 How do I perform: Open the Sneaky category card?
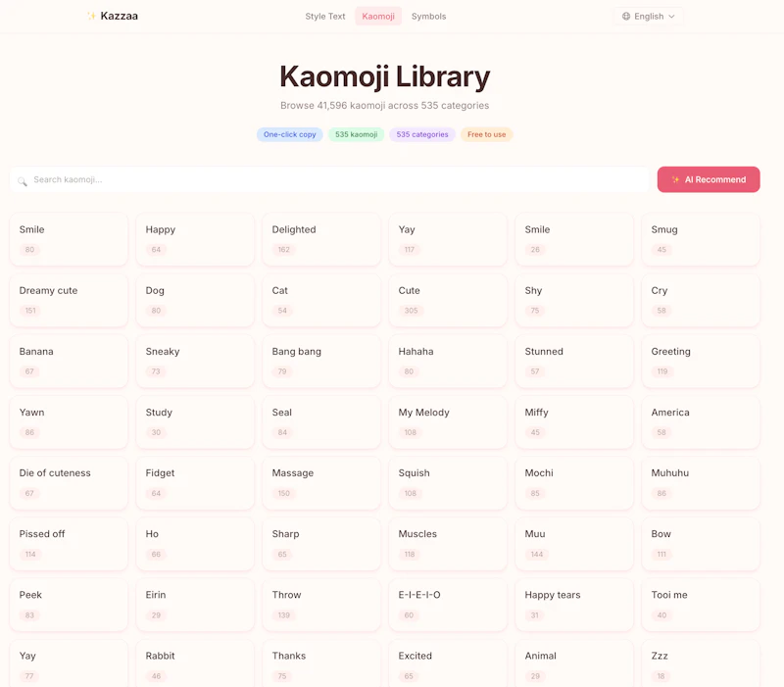[x=195, y=361]
